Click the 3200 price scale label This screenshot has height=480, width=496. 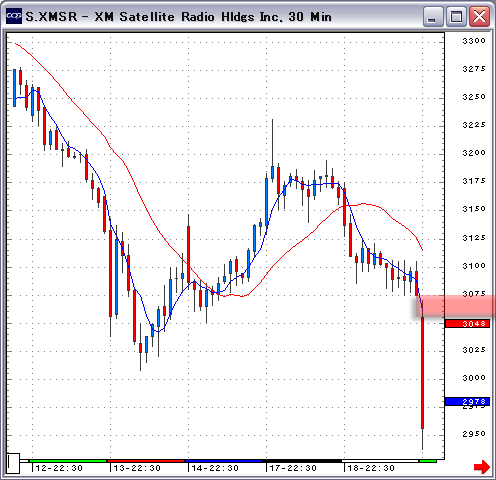click(474, 153)
